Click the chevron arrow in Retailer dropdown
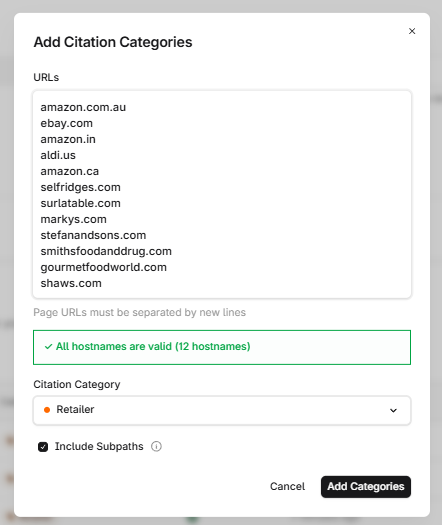The image size is (442, 525). [393, 410]
